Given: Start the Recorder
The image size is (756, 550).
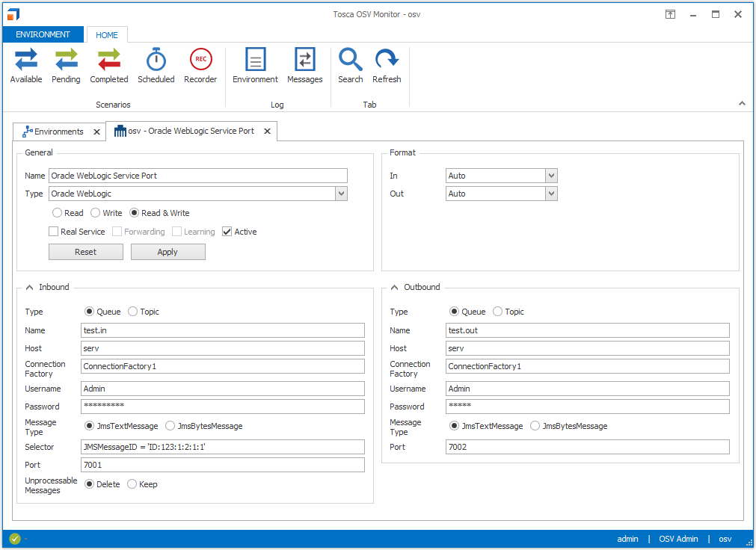Looking at the screenshot, I should coord(200,66).
